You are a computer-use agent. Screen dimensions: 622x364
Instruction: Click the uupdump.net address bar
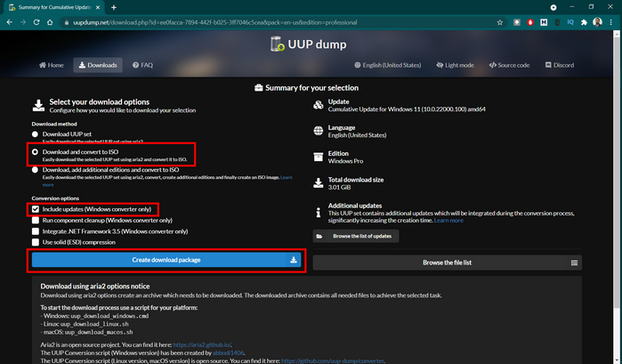click(278, 22)
